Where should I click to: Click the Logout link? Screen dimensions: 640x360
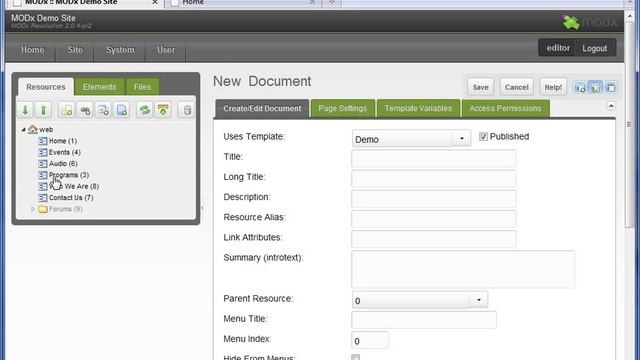(x=594, y=48)
